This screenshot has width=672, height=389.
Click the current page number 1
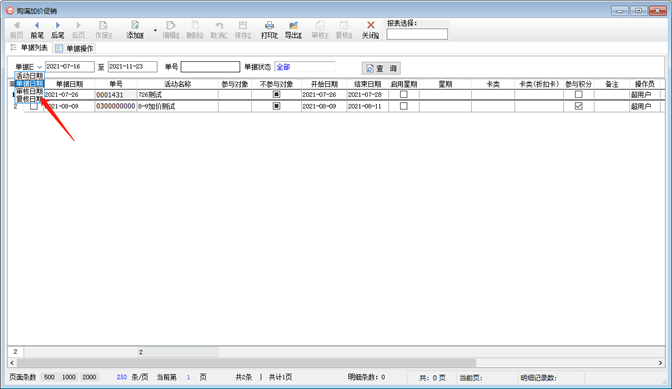click(188, 377)
